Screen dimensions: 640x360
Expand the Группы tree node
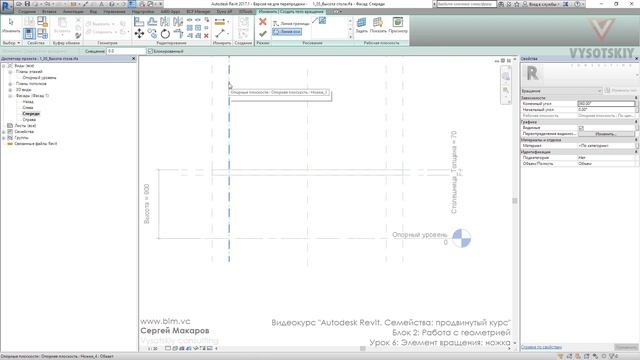pyautogui.click(x=4, y=138)
